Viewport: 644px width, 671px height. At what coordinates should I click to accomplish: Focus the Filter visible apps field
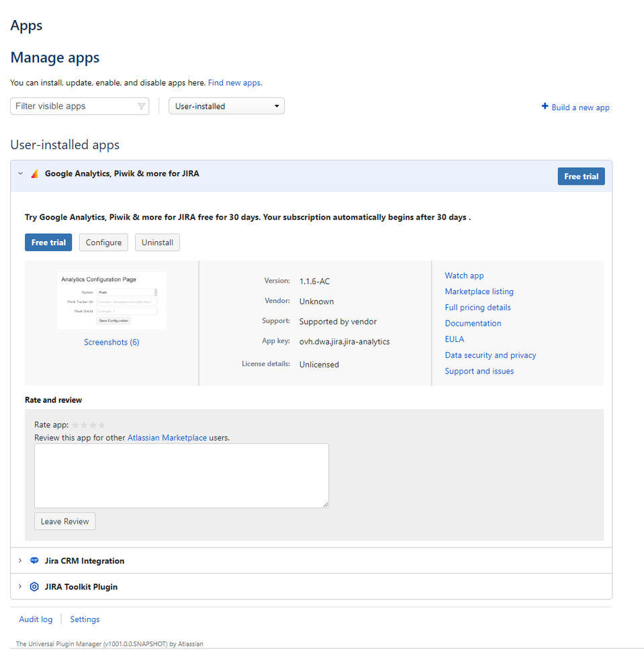pos(80,106)
